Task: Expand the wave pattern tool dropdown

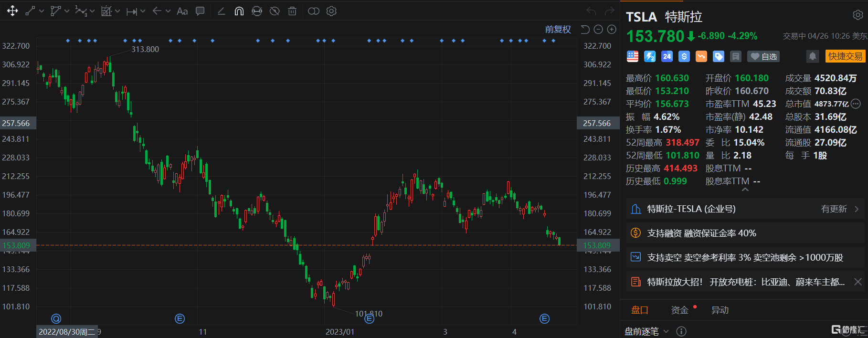Action: (x=92, y=11)
